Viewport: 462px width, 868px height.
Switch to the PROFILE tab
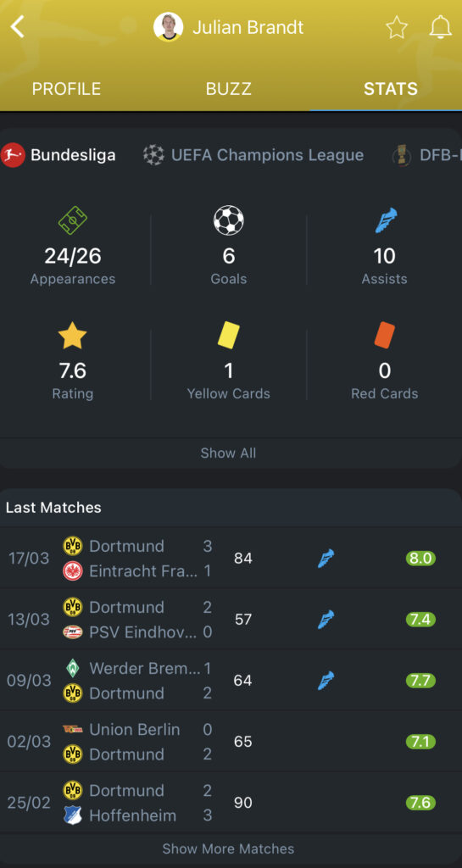coord(66,89)
